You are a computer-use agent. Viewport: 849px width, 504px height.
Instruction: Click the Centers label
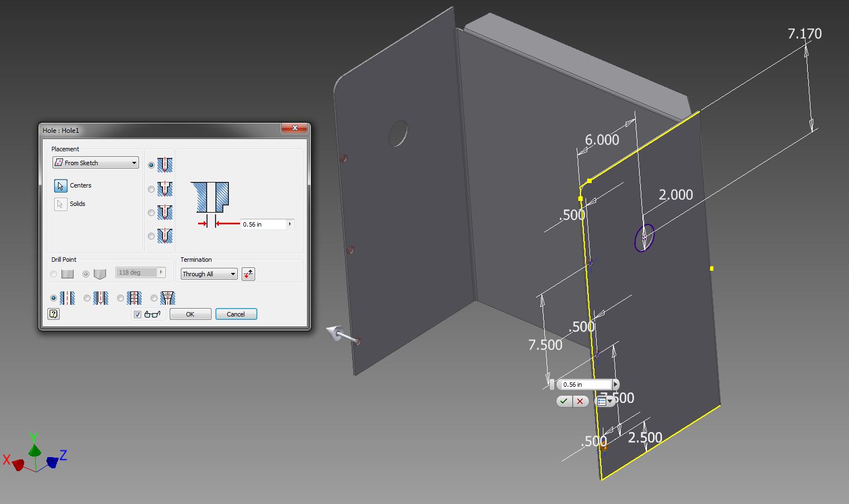(80, 185)
